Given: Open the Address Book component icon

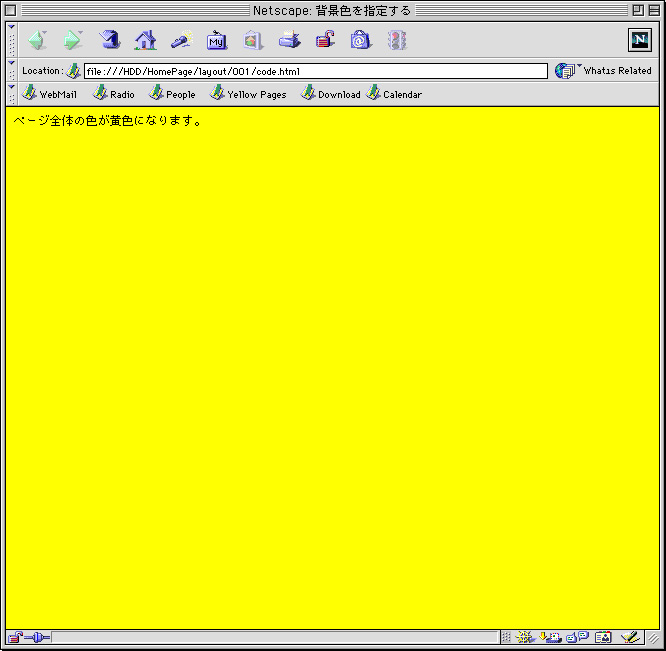Looking at the screenshot, I should click(603, 637).
